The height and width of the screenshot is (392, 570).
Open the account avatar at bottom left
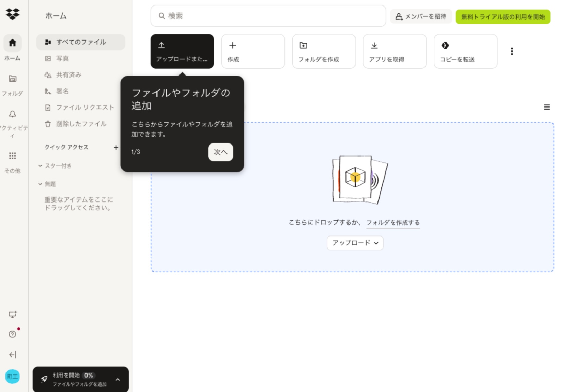click(12, 377)
